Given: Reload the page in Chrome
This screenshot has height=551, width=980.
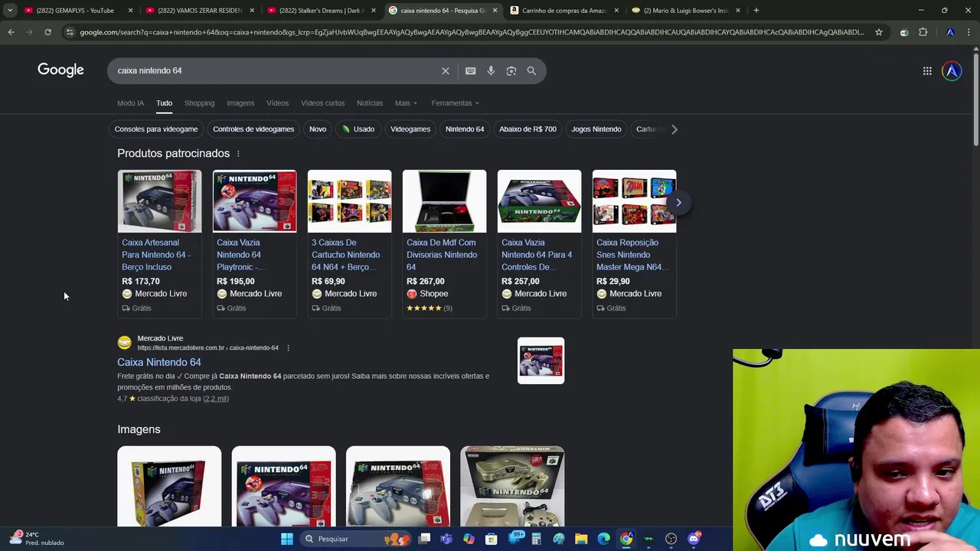Looking at the screenshot, I should 47,32.
